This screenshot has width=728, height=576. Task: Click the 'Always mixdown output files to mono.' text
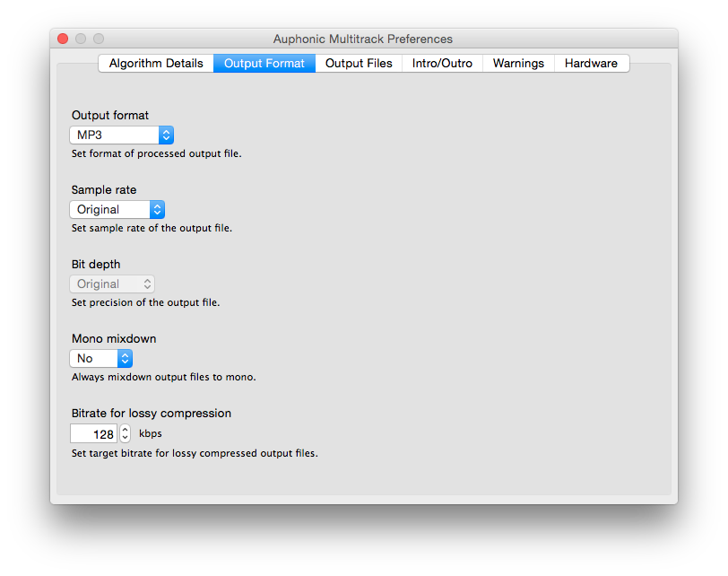tap(164, 377)
